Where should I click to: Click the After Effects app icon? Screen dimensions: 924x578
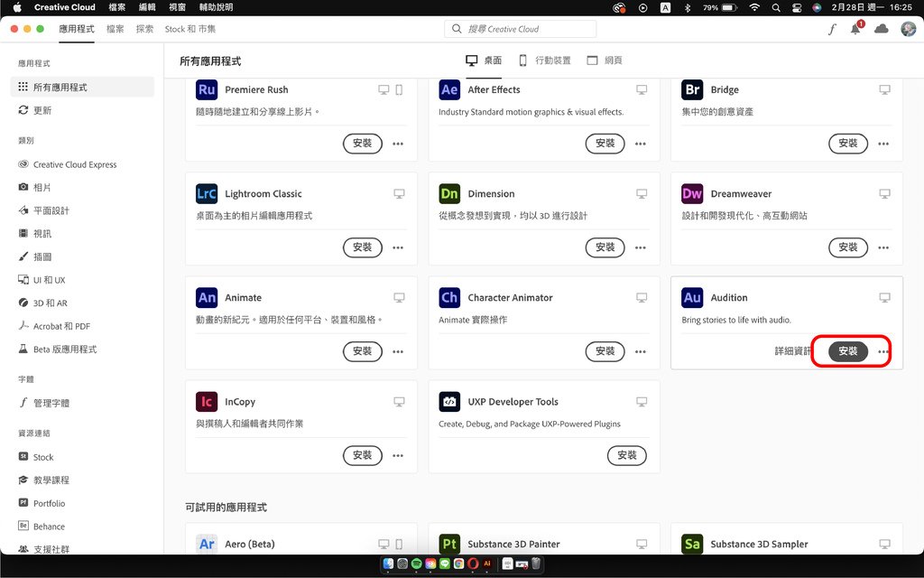tap(449, 89)
